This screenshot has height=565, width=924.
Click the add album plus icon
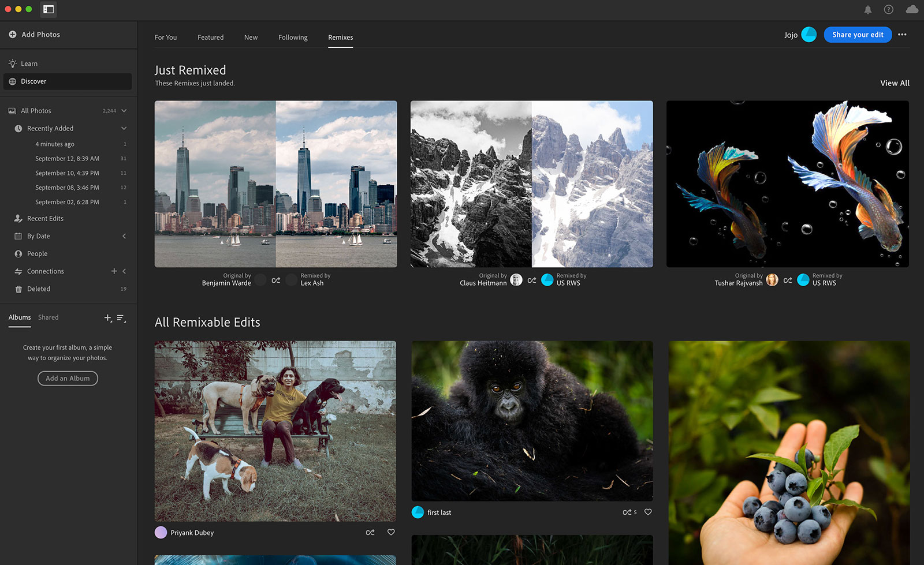point(107,318)
